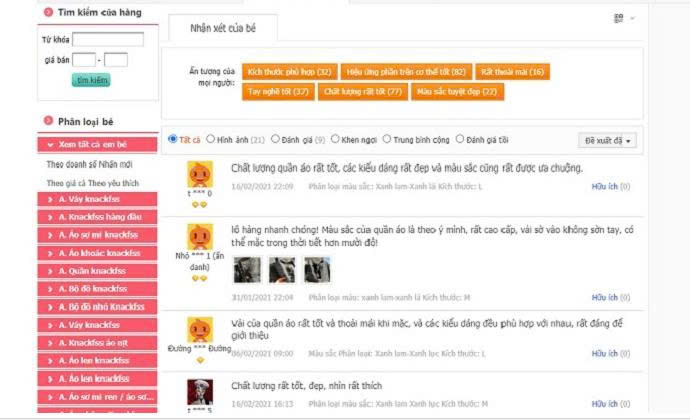Click the avatar of the anonymous reviewer Nhỏ***1
This screenshot has width=690, height=420.
pyautogui.click(x=198, y=237)
